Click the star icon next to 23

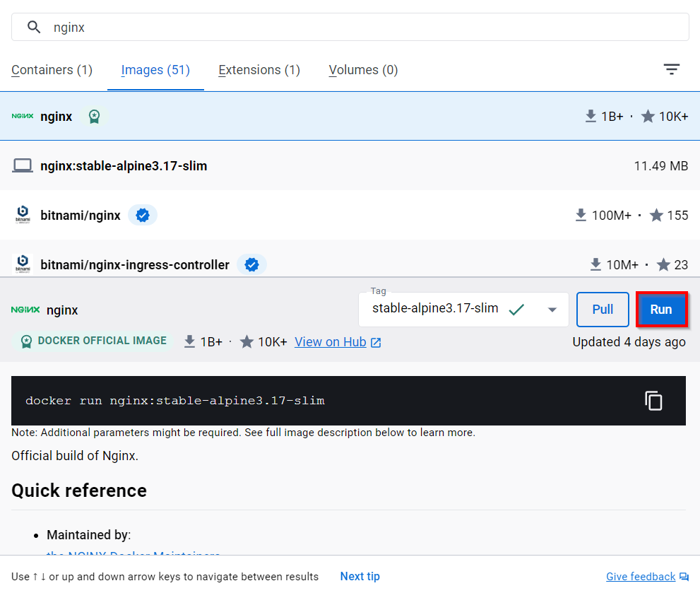pos(663,264)
